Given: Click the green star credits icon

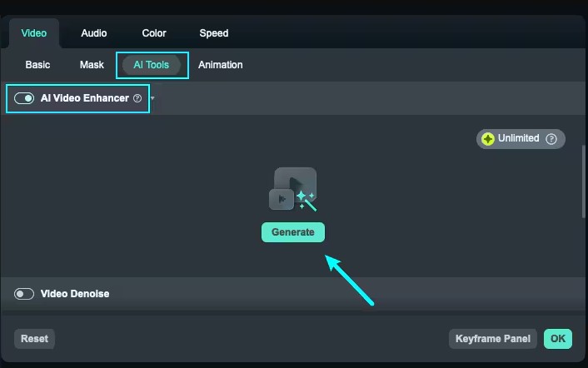Looking at the screenshot, I should 488,139.
